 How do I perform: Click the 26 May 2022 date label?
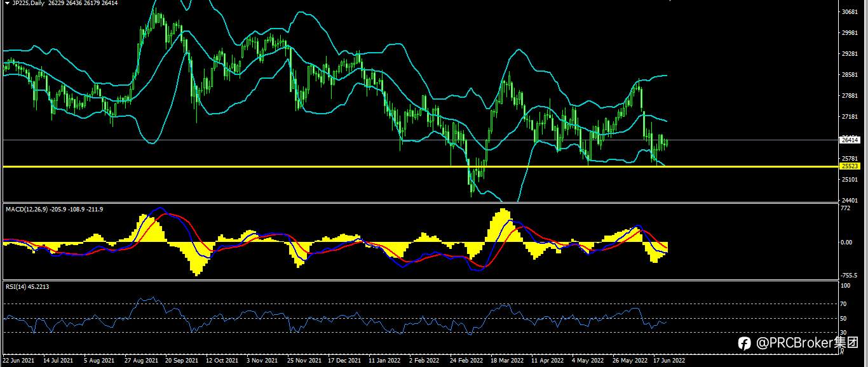pyautogui.click(x=628, y=360)
